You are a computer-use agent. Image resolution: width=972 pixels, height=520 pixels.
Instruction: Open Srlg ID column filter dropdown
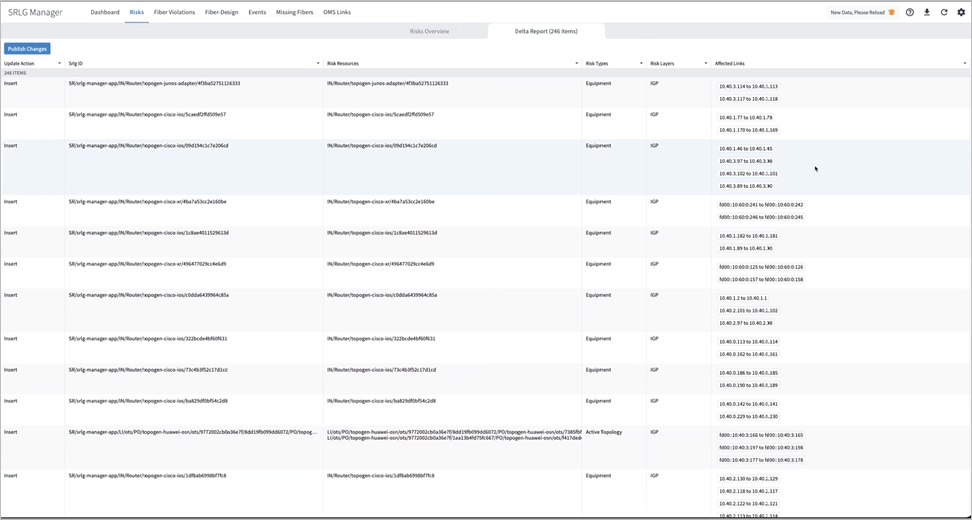point(318,64)
